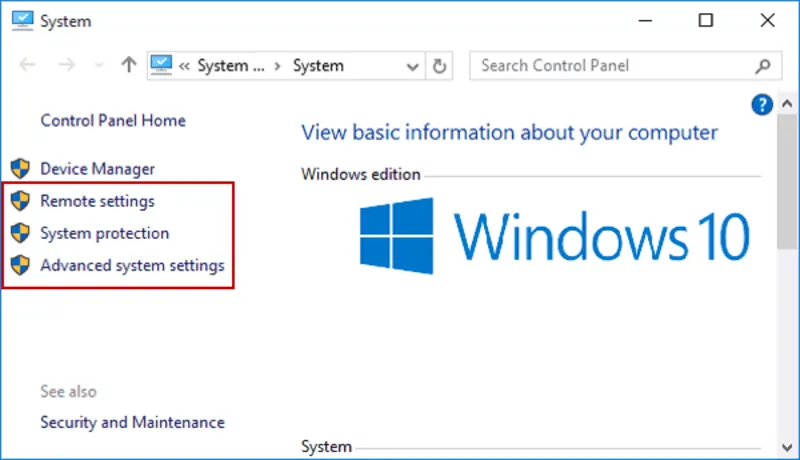The image size is (800, 460).
Task: Open Help with the question mark icon
Action: (x=762, y=105)
